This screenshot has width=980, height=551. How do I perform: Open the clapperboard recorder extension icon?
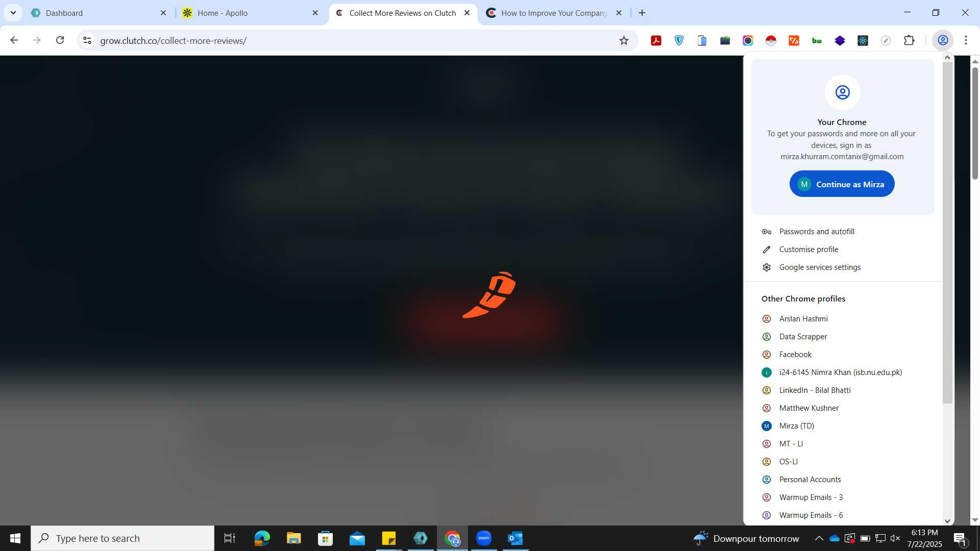[725, 40]
